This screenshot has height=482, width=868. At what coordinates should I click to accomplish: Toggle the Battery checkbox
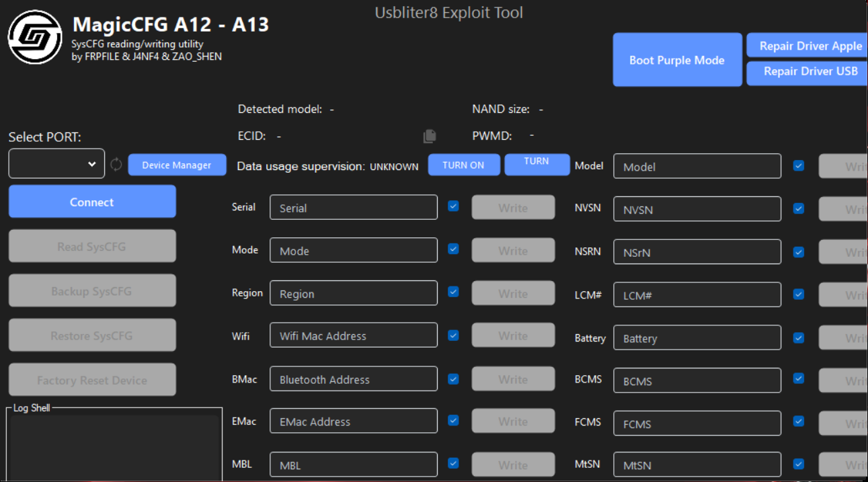pyautogui.click(x=799, y=337)
